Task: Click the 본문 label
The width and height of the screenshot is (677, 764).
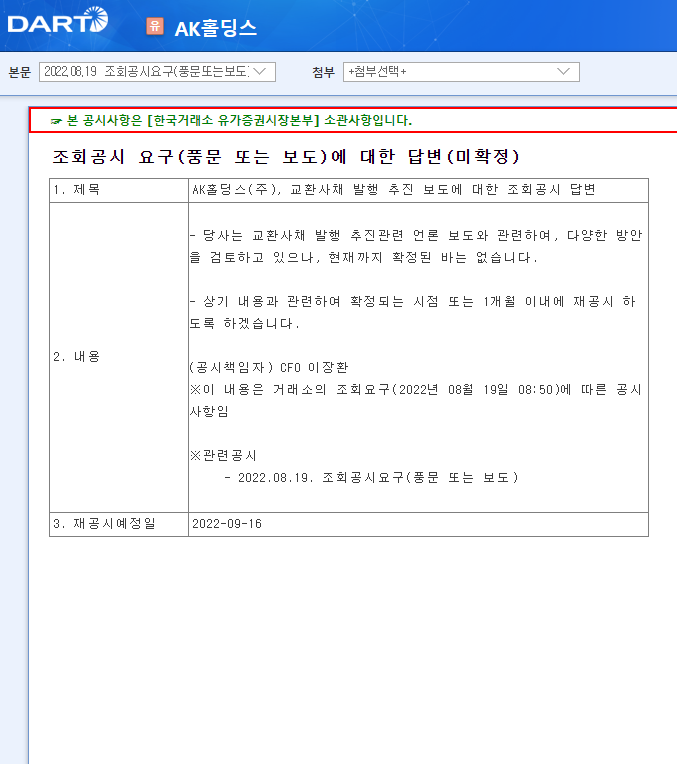Action: (19, 72)
